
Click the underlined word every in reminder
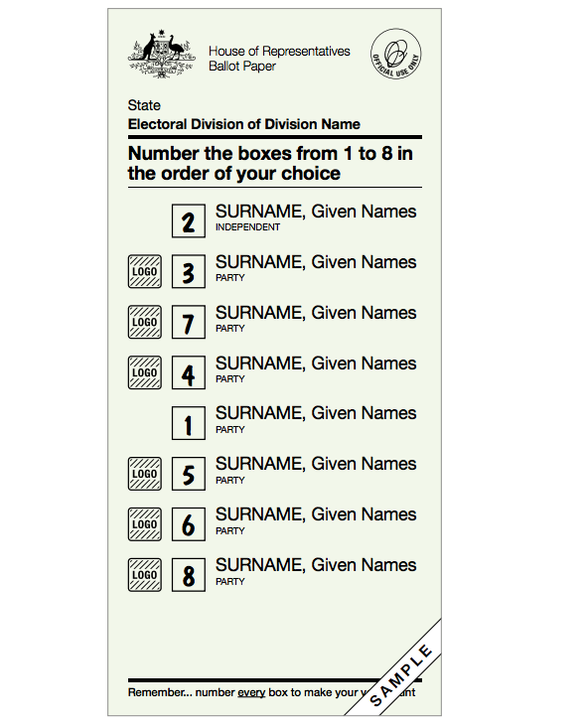(x=251, y=692)
